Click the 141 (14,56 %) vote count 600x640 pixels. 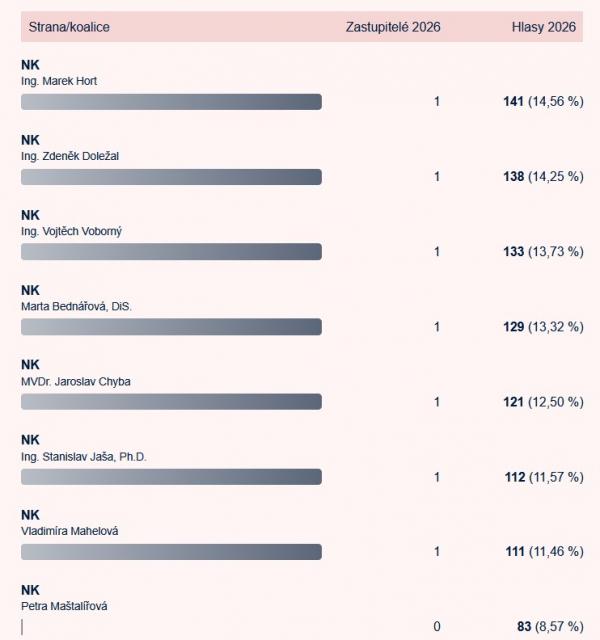(543, 101)
